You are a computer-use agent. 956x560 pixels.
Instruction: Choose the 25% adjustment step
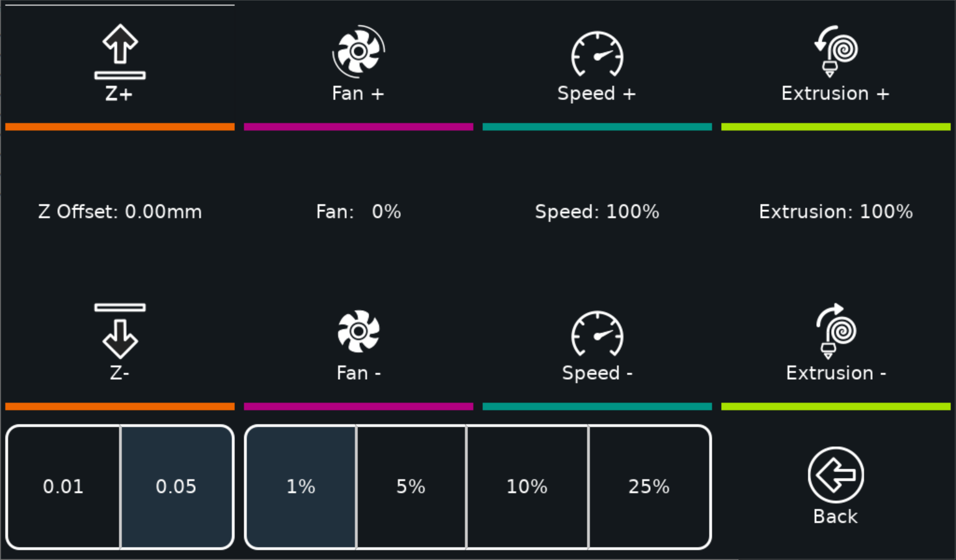pyautogui.click(x=649, y=487)
